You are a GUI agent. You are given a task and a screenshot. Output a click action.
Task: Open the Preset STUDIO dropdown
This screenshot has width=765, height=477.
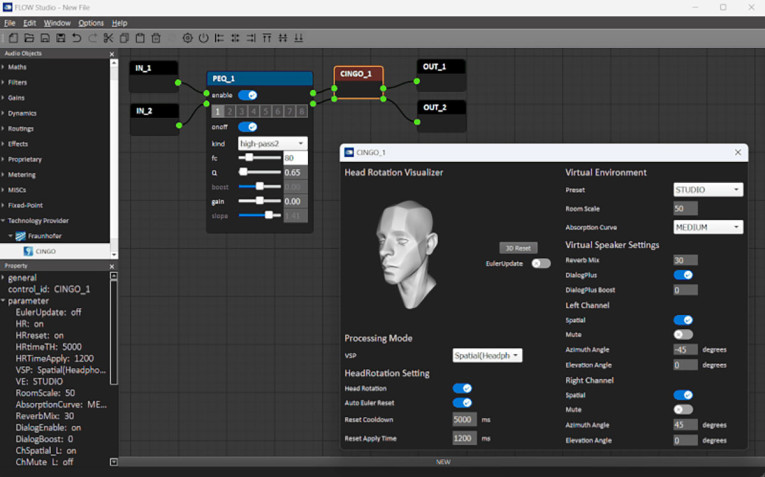707,190
